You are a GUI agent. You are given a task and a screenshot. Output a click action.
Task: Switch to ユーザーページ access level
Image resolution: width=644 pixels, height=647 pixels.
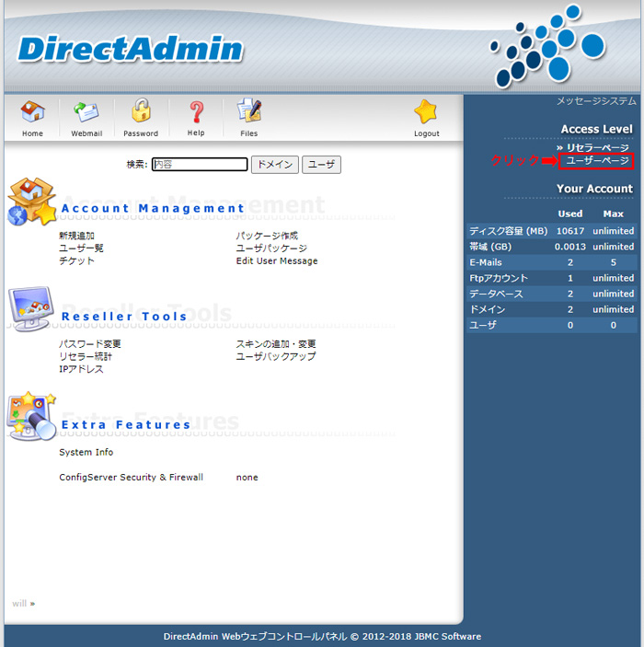pos(597,160)
